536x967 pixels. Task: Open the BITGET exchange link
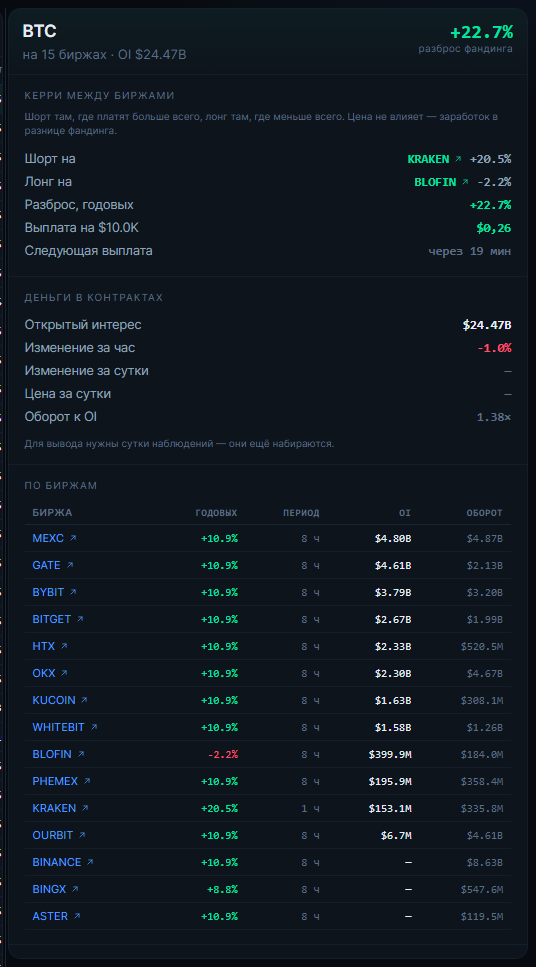click(x=58, y=619)
